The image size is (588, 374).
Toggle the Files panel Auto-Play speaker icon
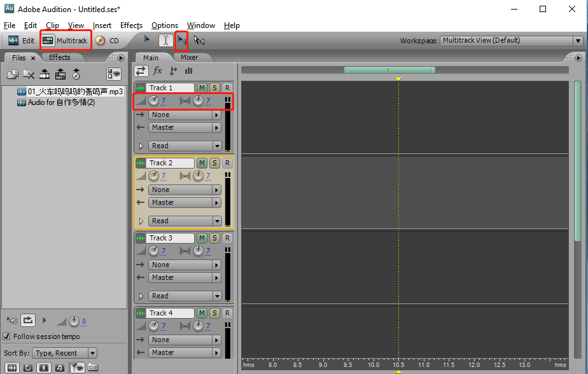coord(12,321)
